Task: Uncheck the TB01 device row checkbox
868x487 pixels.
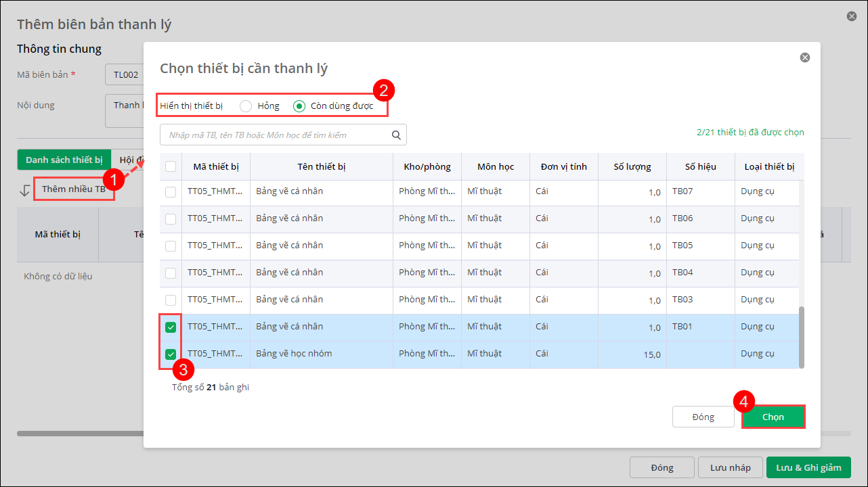Action: click(x=171, y=327)
